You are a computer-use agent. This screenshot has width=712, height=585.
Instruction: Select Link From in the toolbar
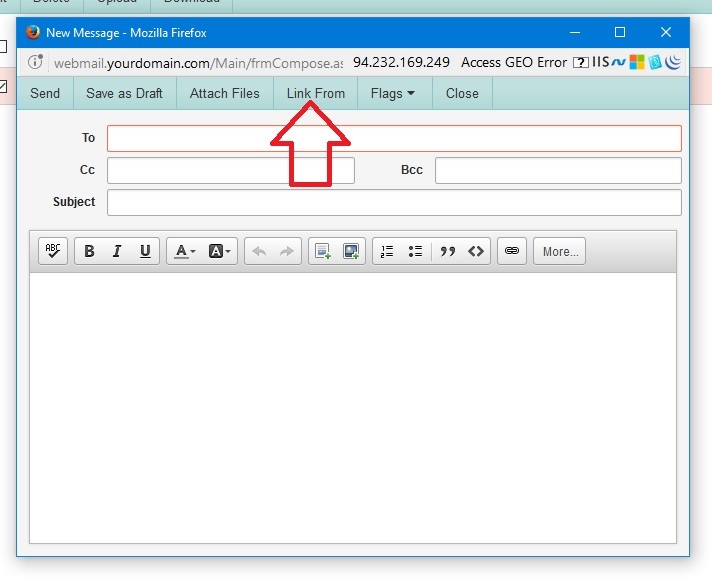315,93
